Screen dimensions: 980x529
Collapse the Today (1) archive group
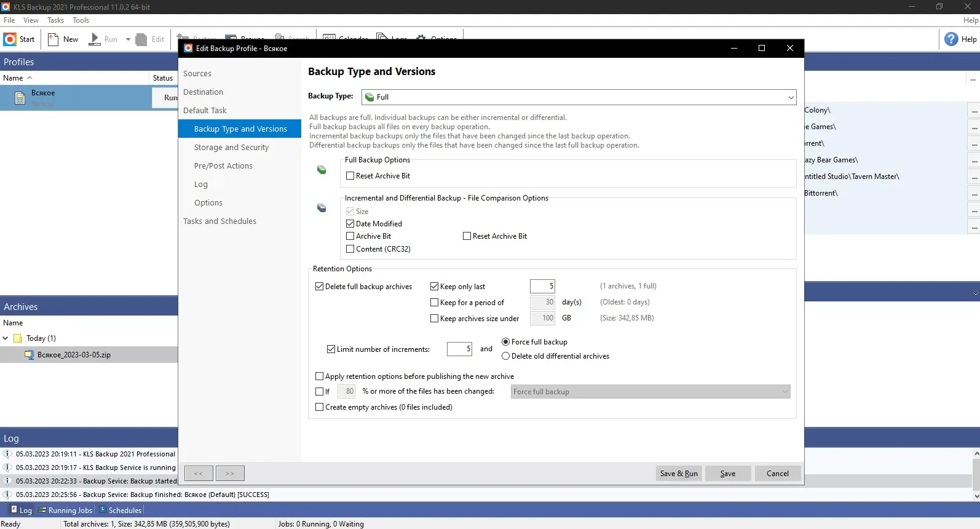point(6,338)
